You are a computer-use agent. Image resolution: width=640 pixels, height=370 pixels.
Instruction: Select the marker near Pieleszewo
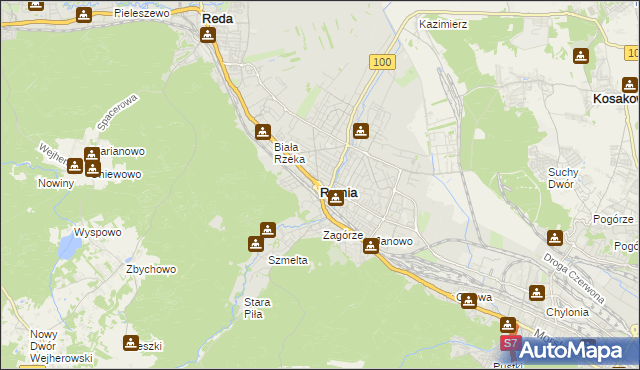84,16
